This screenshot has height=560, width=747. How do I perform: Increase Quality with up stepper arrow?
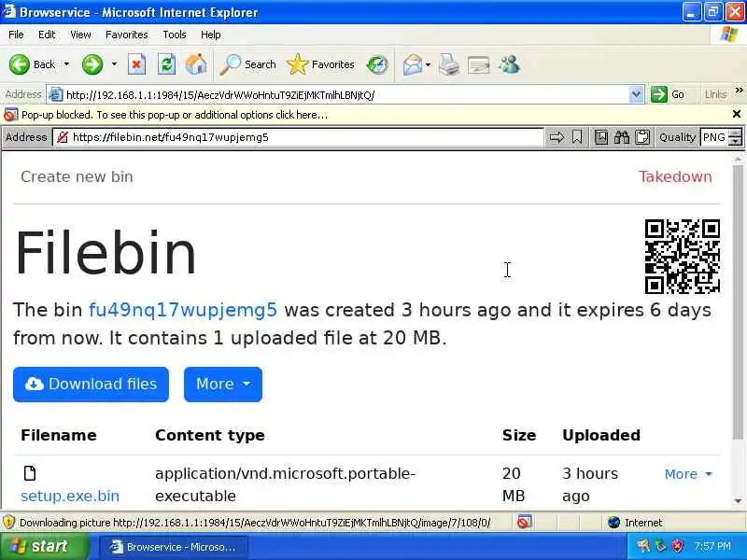(736, 133)
